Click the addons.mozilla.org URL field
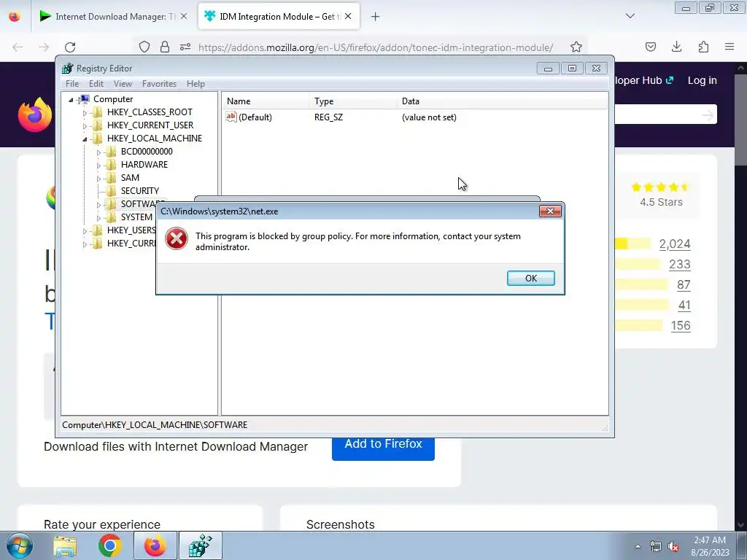This screenshot has height=560, width=747. click(376, 47)
